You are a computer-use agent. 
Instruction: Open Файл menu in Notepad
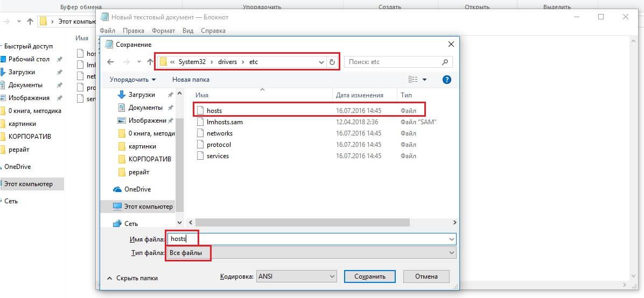coord(107,31)
